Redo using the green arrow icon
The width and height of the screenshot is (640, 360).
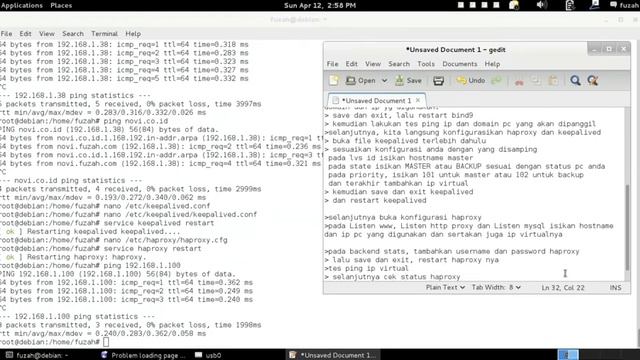[496, 81]
